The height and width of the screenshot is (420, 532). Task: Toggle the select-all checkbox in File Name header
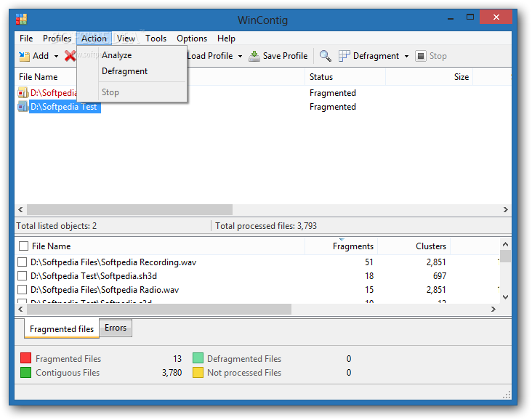point(23,246)
